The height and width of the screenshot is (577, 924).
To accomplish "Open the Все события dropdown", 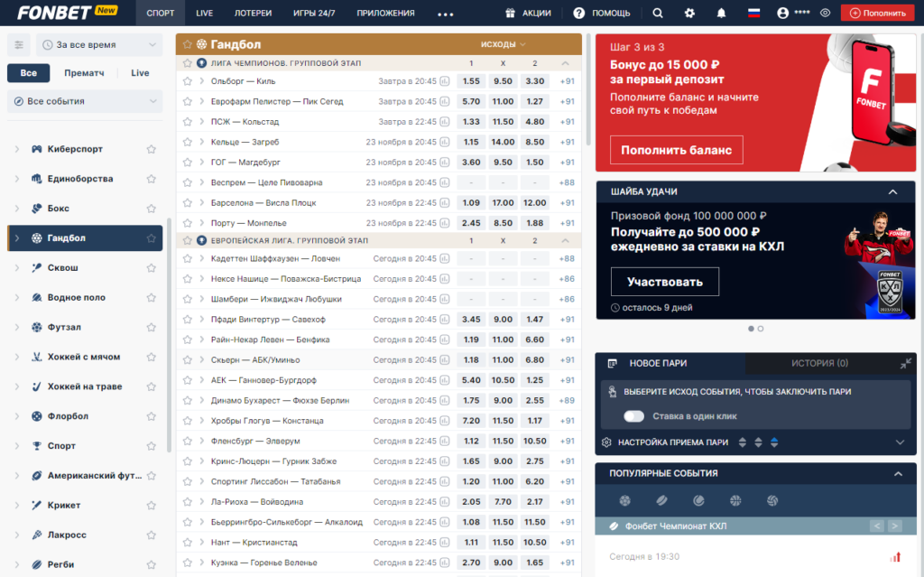I will [85, 101].
